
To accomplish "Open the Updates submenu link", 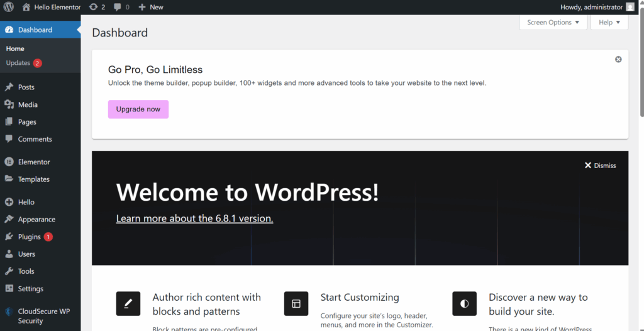I will click(x=18, y=63).
